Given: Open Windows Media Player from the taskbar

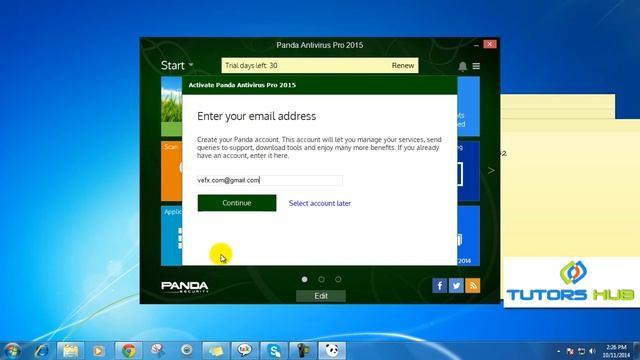Looking at the screenshot, I should click(98, 351).
